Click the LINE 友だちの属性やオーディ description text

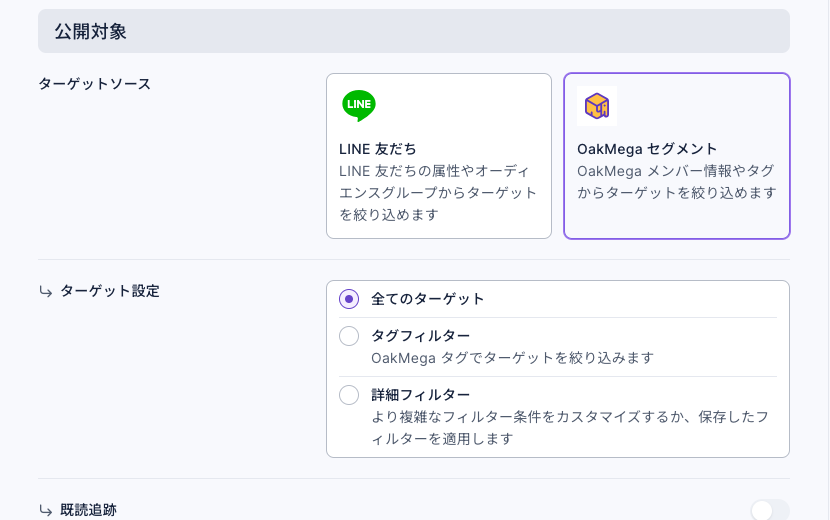(x=438, y=193)
